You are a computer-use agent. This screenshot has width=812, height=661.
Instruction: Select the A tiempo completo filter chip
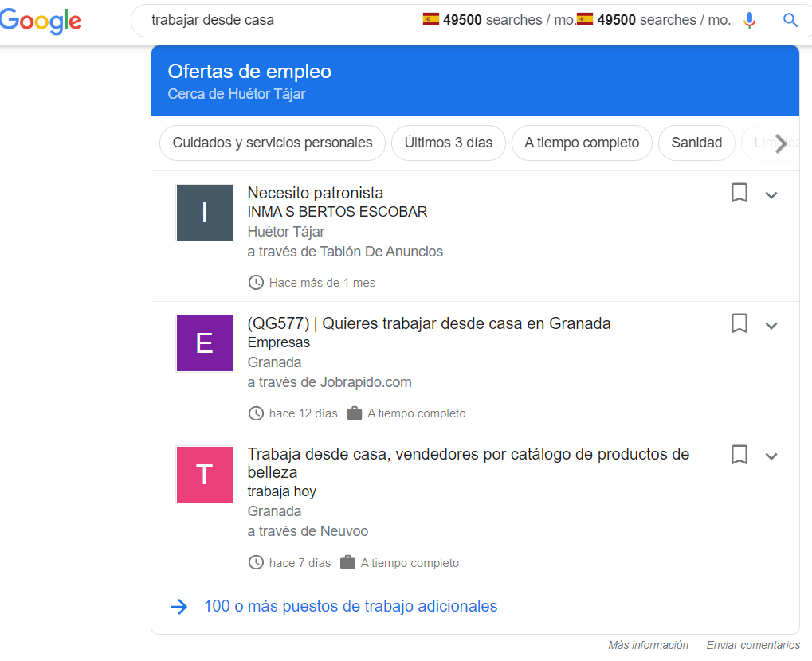[x=582, y=143]
